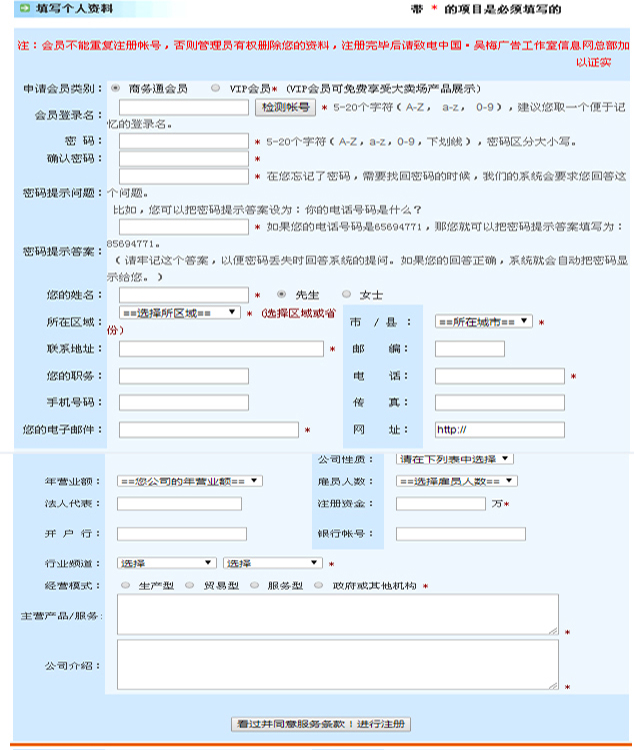The image size is (634, 750).
Task: Click the 检测帐号 button
Action: click(x=286, y=107)
